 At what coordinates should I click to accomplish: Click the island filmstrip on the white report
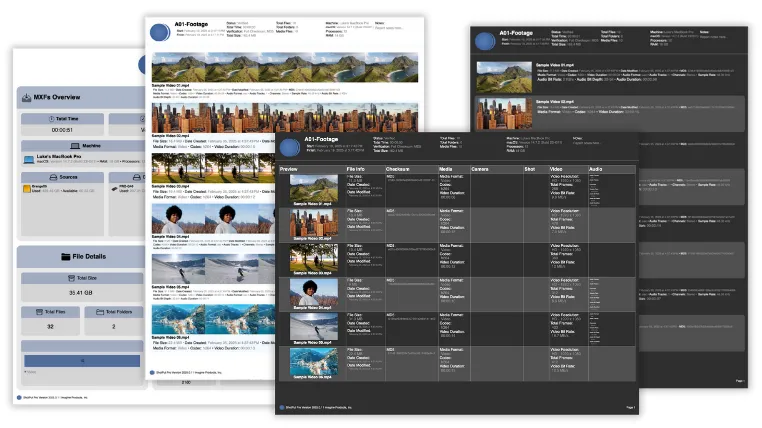click(x=285, y=68)
